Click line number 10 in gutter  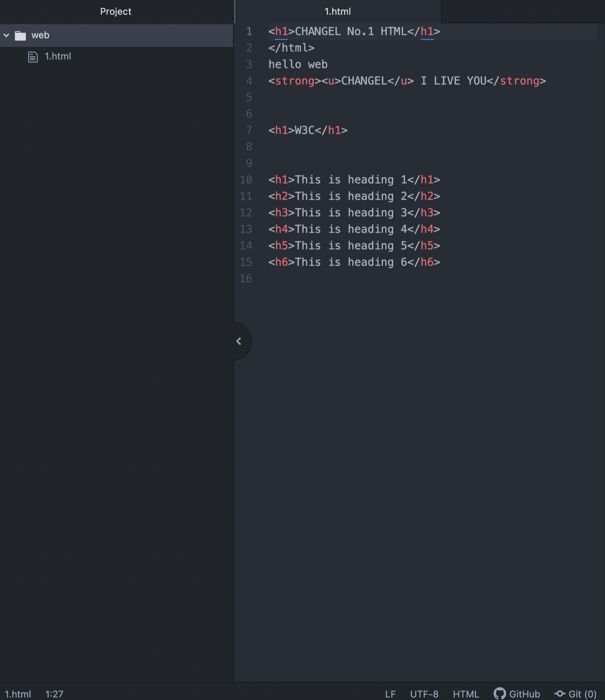point(246,180)
